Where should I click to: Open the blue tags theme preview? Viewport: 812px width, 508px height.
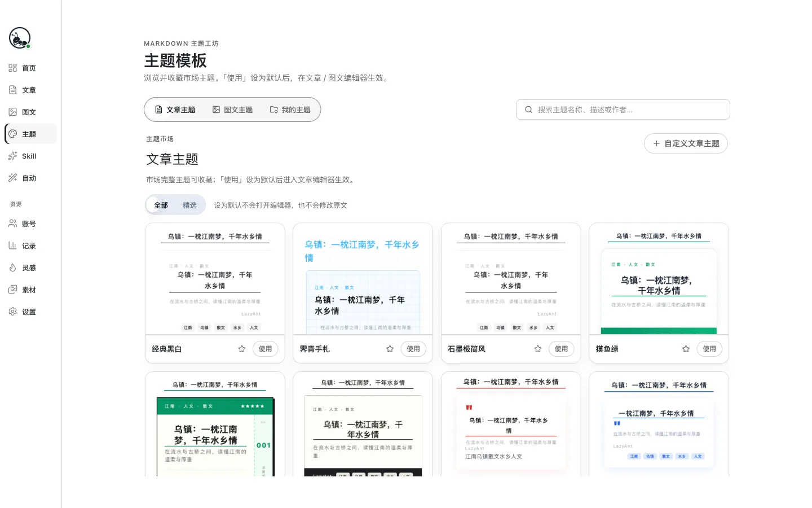point(659,424)
